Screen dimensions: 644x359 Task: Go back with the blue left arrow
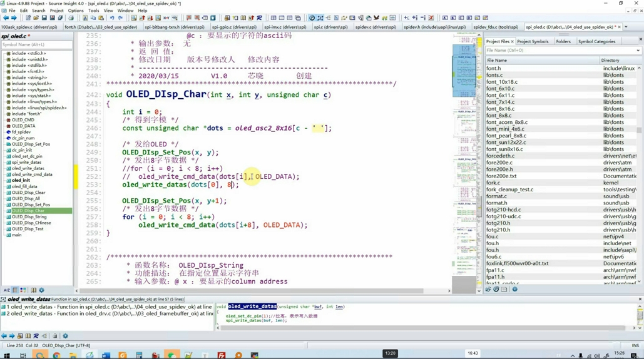click(6, 18)
